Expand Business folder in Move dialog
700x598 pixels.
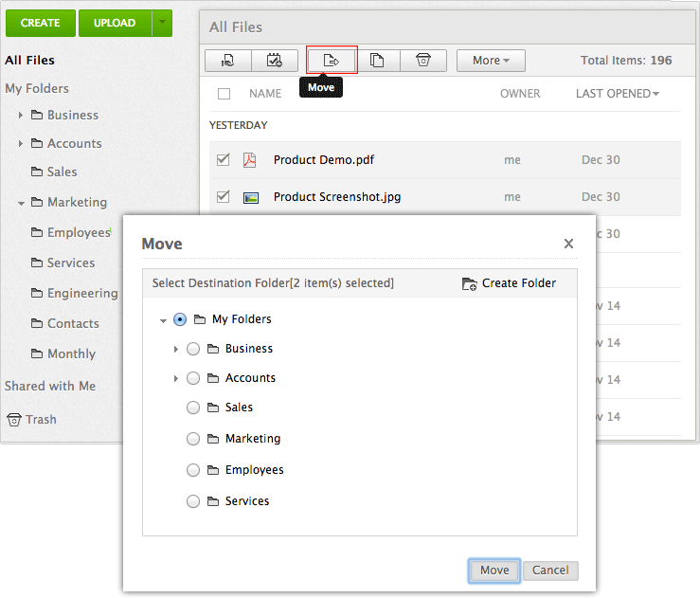point(176,350)
